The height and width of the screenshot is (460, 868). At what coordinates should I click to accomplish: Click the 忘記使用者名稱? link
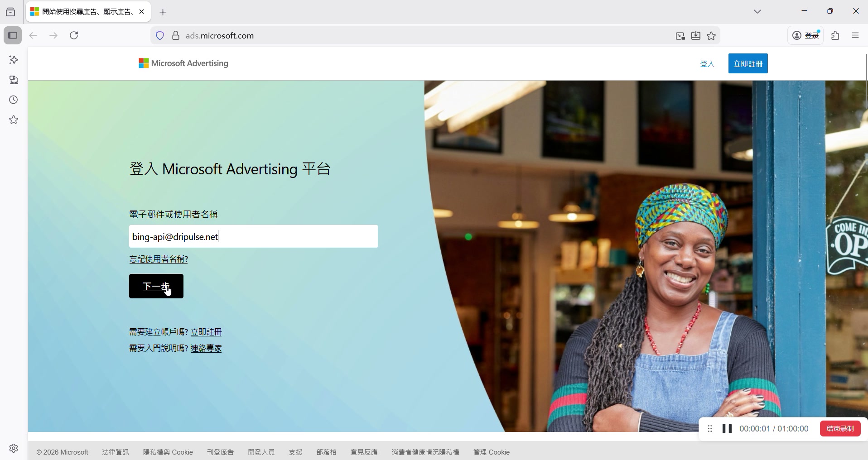click(x=159, y=259)
